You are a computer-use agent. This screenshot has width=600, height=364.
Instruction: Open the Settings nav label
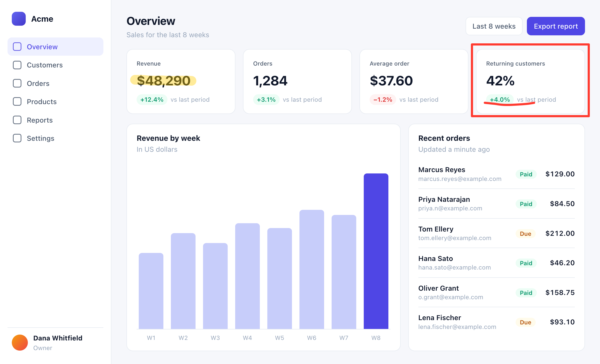[40, 138]
